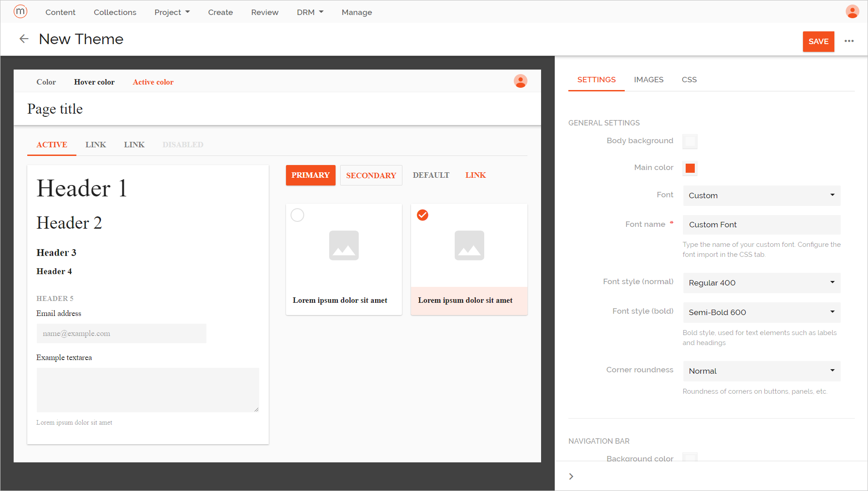Switch to the IMAGES tab
The width and height of the screenshot is (868, 491).
click(648, 80)
